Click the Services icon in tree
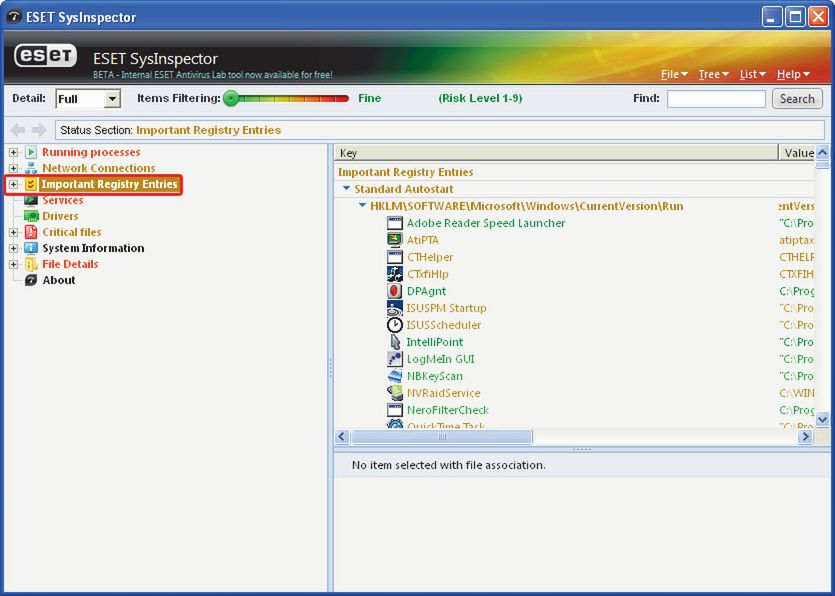Image resolution: width=835 pixels, height=596 pixels. click(31, 200)
